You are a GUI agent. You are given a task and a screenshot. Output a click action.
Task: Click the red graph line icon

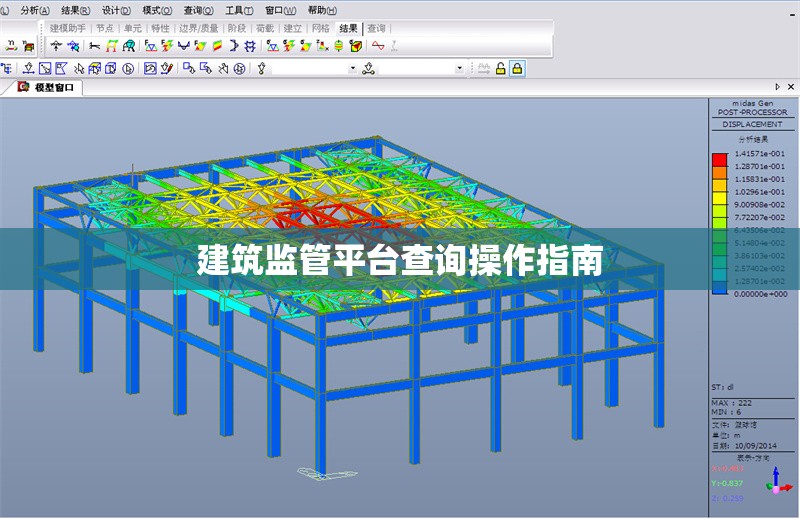pyautogui.click(x=378, y=46)
